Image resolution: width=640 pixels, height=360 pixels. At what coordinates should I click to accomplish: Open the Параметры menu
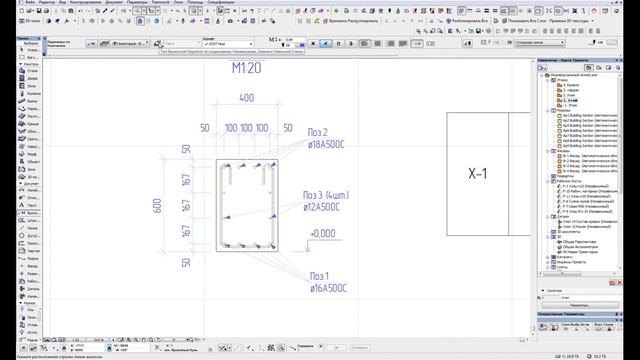pos(137,2)
